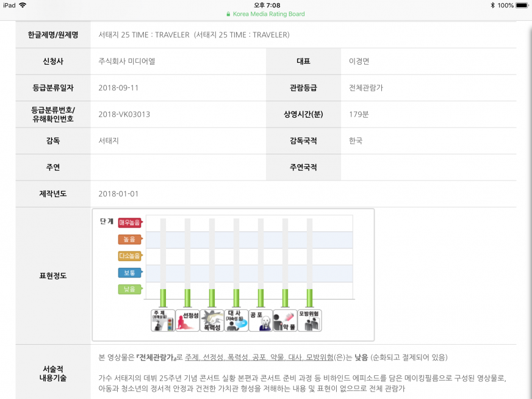Image resolution: width=532 pixels, height=399 pixels.
Task: Click the 공포 horror rating icon
Action: click(261, 320)
